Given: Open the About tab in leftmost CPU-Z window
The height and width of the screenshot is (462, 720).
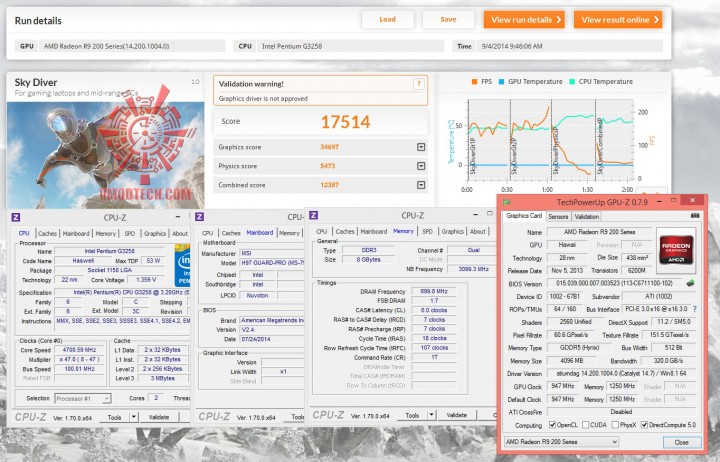Looking at the screenshot, I should pyautogui.click(x=180, y=233).
